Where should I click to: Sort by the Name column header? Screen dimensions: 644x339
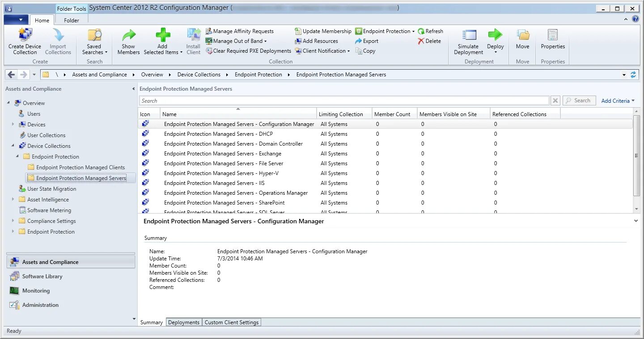tap(238, 114)
